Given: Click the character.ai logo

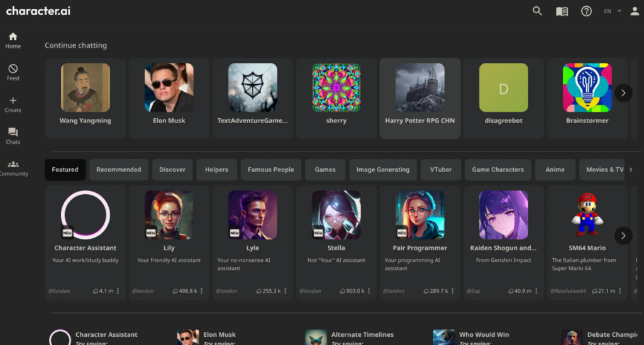Looking at the screenshot, I should (38, 11).
